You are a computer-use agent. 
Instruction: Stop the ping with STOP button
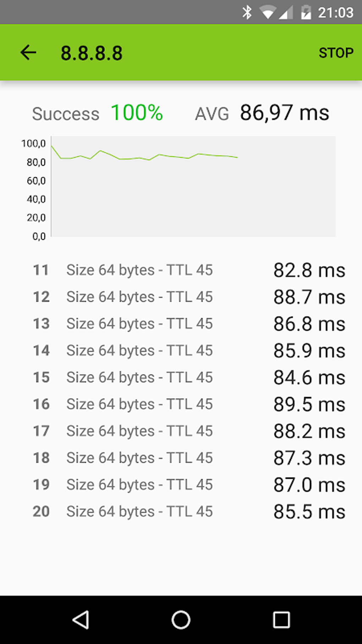tap(336, 53)
